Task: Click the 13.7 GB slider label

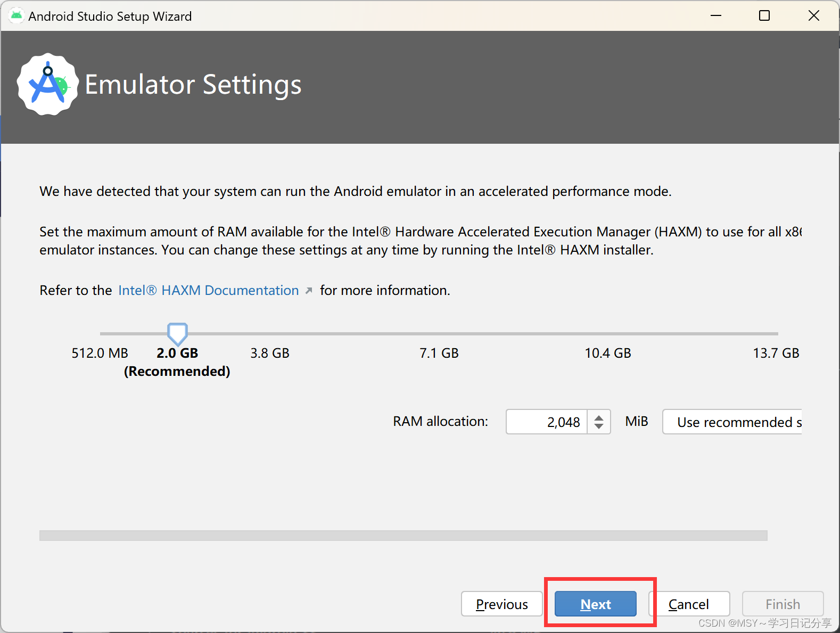Action: tap(776, 353)
